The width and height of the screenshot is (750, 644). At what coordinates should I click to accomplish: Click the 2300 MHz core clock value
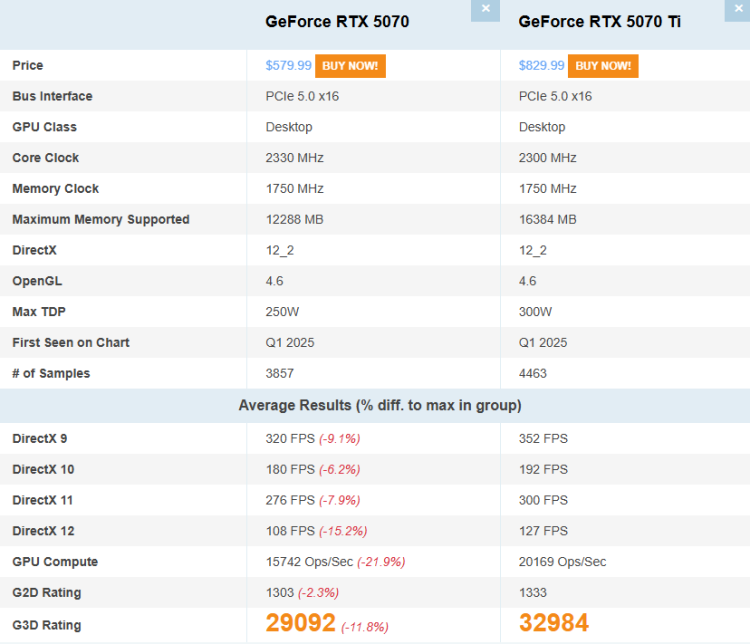pos(548,158)
